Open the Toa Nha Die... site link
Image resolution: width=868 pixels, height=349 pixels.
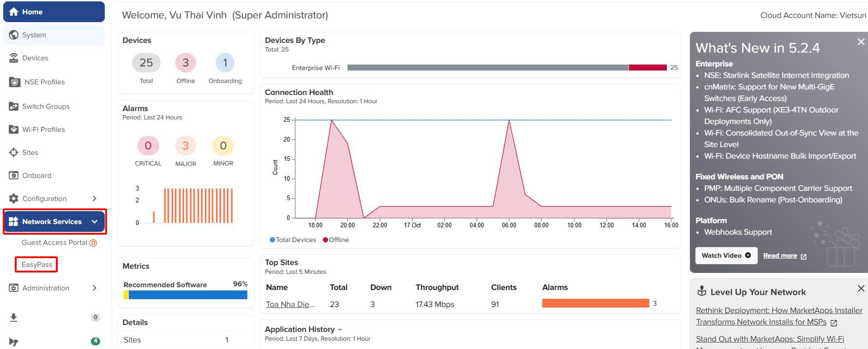(x=290, y=304)
